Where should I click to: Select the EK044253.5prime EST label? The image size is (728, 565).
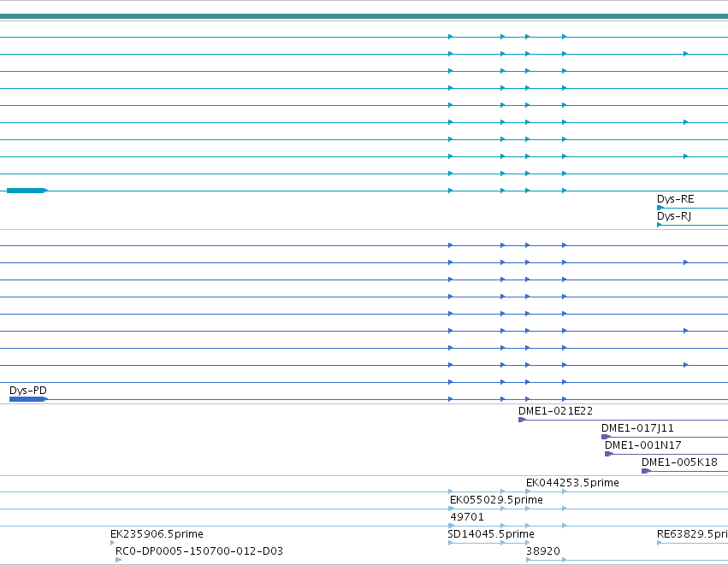[572, 483]
